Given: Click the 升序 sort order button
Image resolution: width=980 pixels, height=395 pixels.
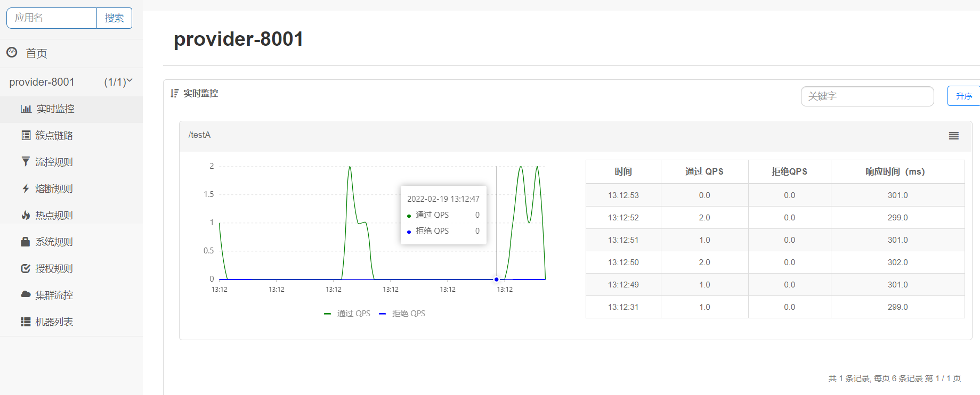Looking at the screenshot, I should [963, 96].
